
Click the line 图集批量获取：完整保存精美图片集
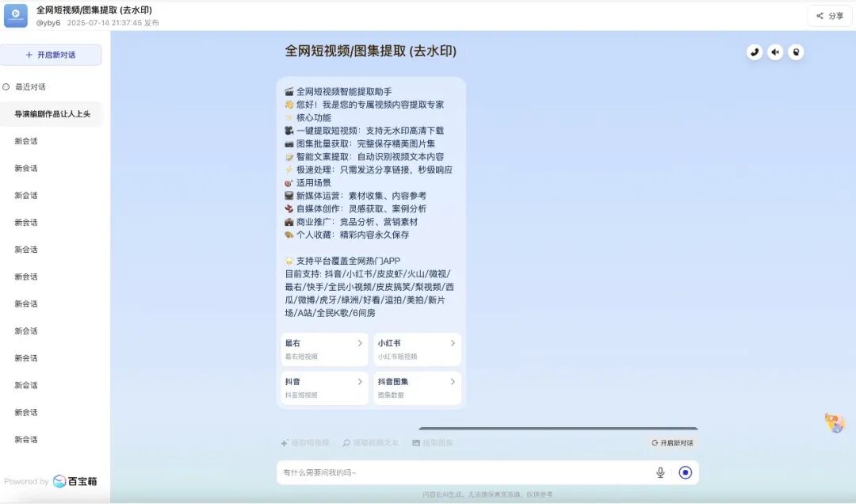coord(360,143)
